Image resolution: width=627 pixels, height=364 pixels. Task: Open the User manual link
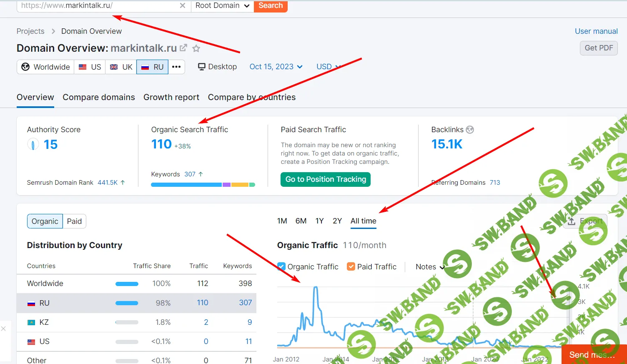(x=596, y=31)
